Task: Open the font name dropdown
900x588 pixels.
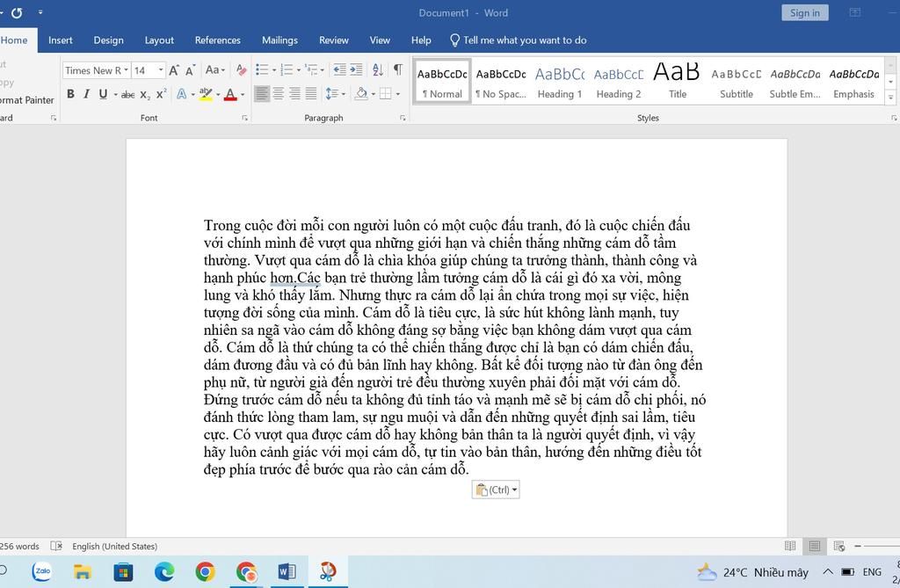Action: coord(126,70)
